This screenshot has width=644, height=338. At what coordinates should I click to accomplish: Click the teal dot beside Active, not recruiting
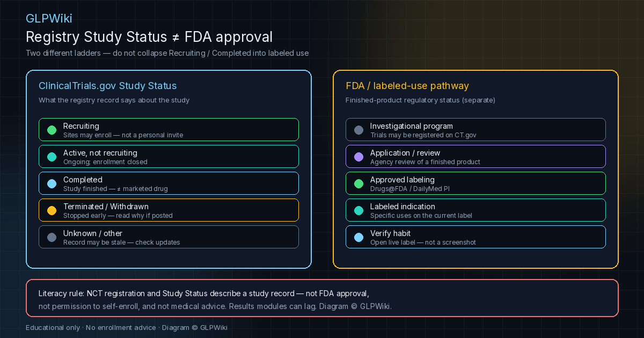coord(52,157)
